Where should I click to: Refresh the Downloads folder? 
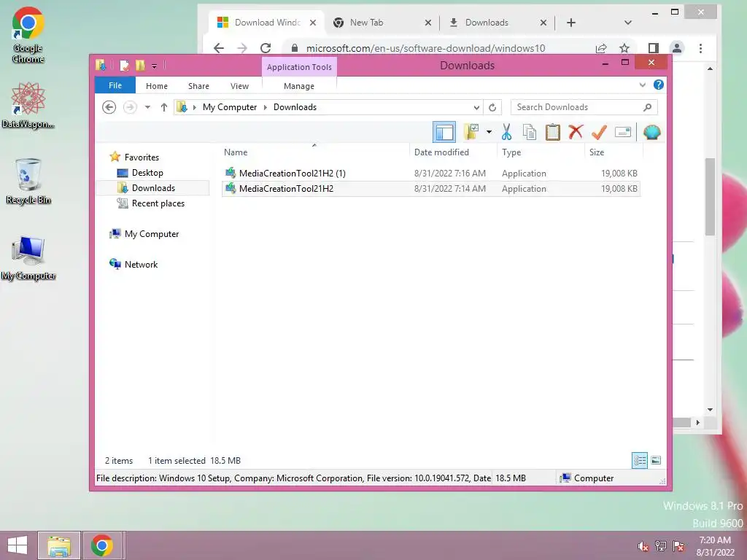[x=492, y=107]
